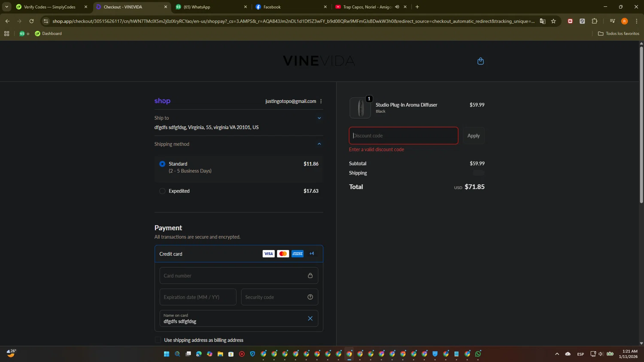Open the taskbar clock showing 1:21 AM
The height and width of the screenshot is (362, 644).
628,354
